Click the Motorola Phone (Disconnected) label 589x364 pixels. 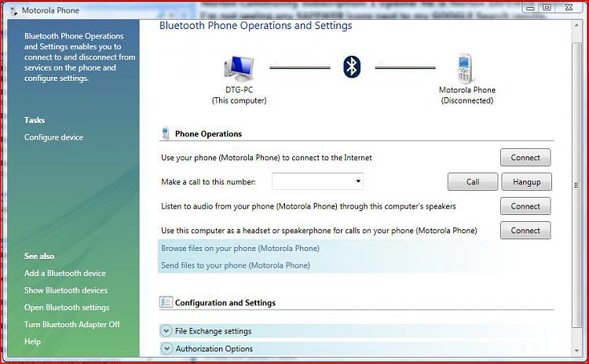(x=467, y=96)
